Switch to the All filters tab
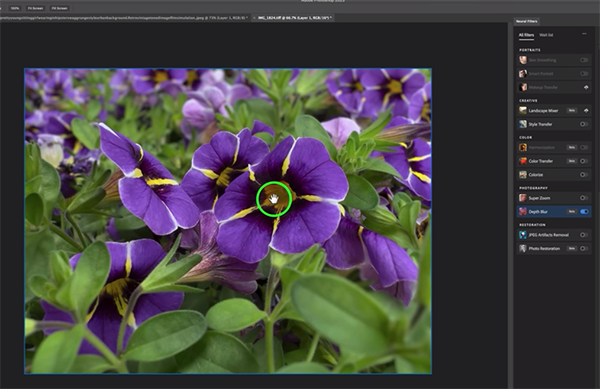Screen dimensions: 600x389 [526, 35]
